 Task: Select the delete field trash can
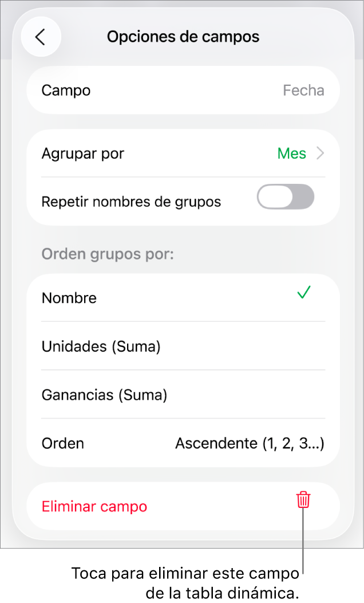[302, 500]
